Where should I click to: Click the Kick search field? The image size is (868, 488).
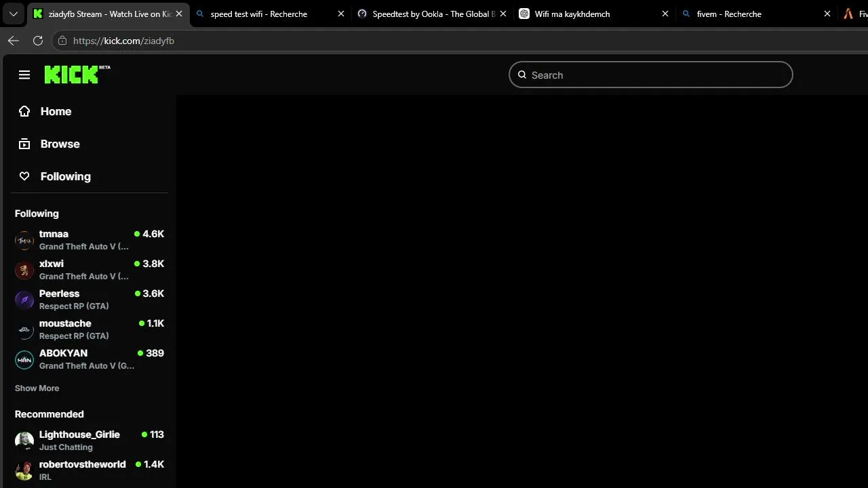pos(651,75)
